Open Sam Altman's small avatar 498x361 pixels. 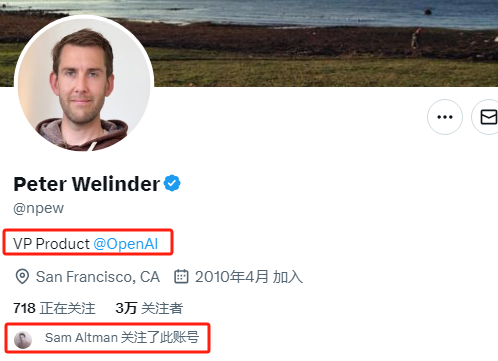[x=23, y=340]
